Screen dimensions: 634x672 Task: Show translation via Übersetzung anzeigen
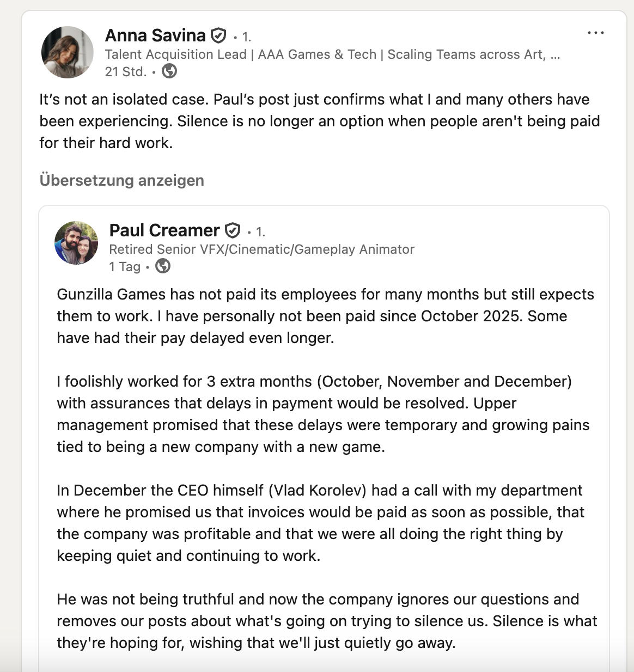click(122, 180)
